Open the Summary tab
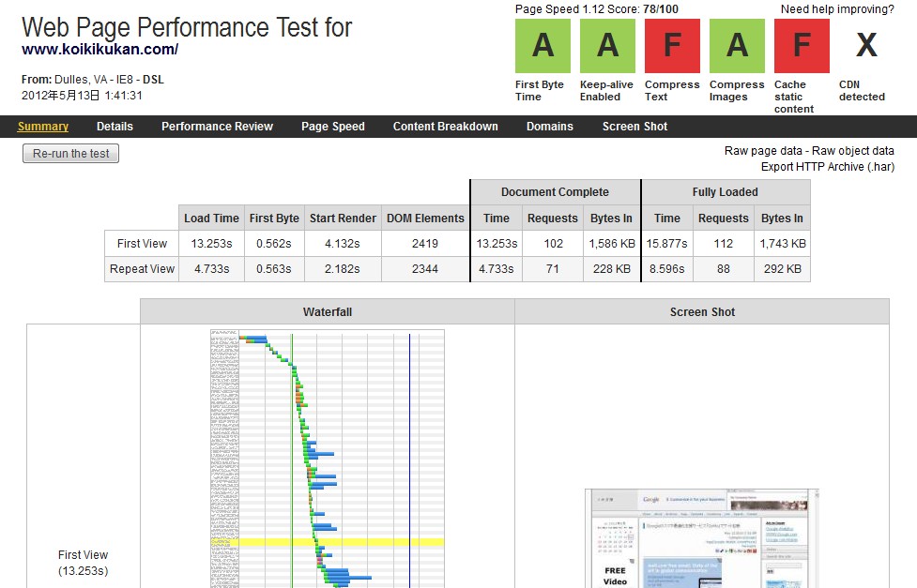The image size is (917, 588). tap(42, 127)
